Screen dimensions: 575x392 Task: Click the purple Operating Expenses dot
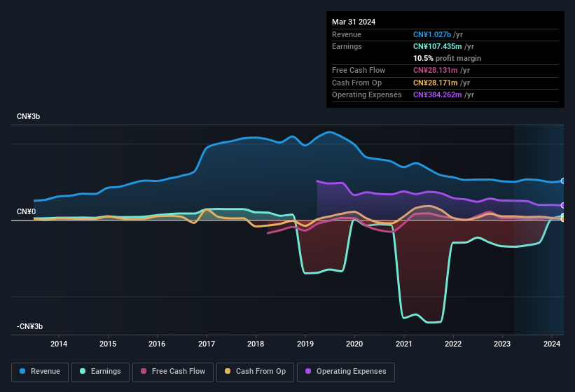point(309,372)
